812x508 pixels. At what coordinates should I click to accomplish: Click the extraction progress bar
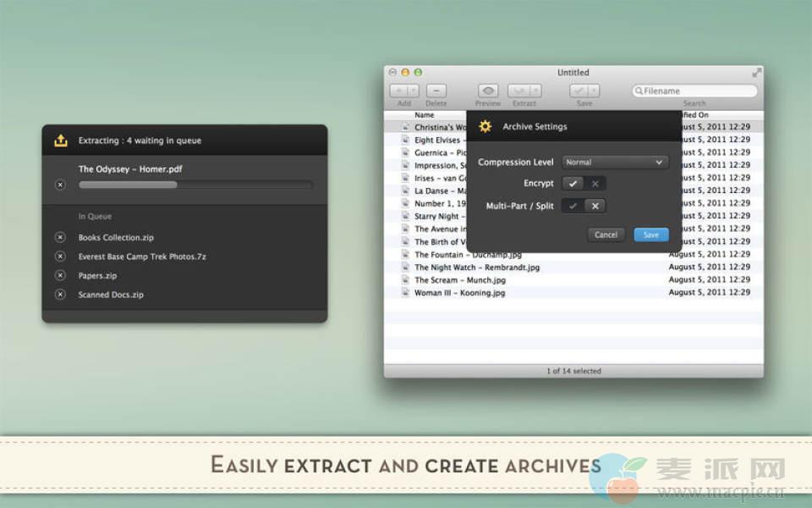pos(195,185)
